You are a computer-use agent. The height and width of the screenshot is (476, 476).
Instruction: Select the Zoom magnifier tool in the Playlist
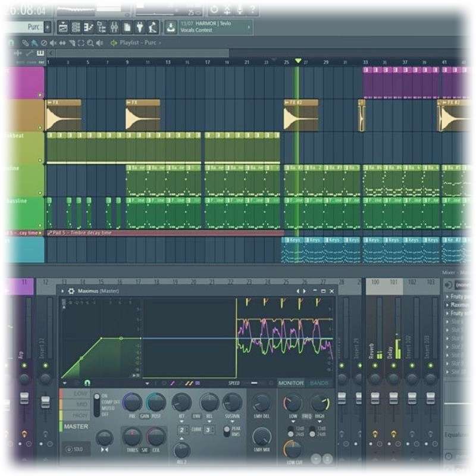click(89, 43)
